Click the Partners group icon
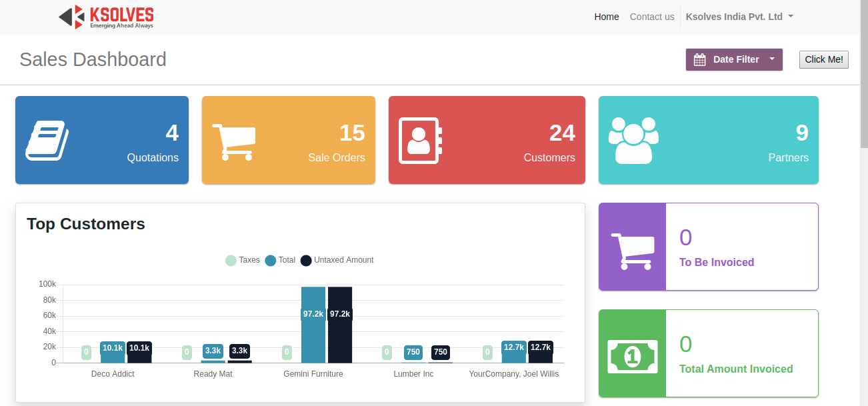The height and width of the screenshot is (406, 868). tap(633, 140)
